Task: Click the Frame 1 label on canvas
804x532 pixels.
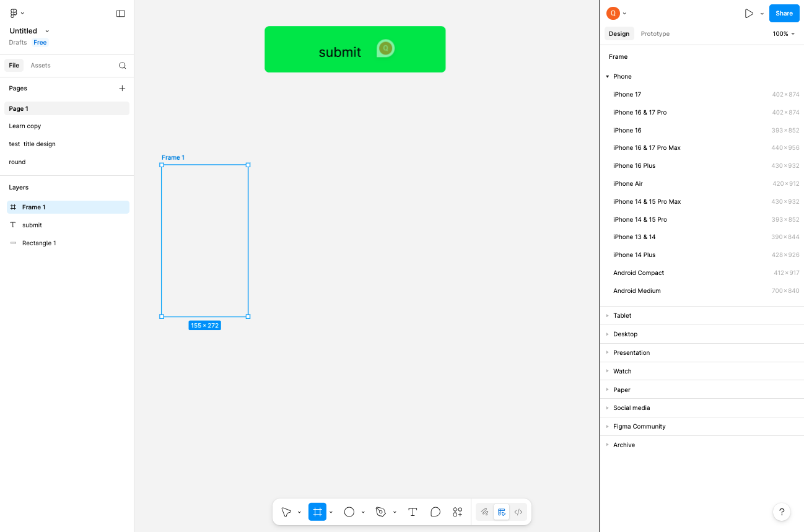Action: (173, 158)
